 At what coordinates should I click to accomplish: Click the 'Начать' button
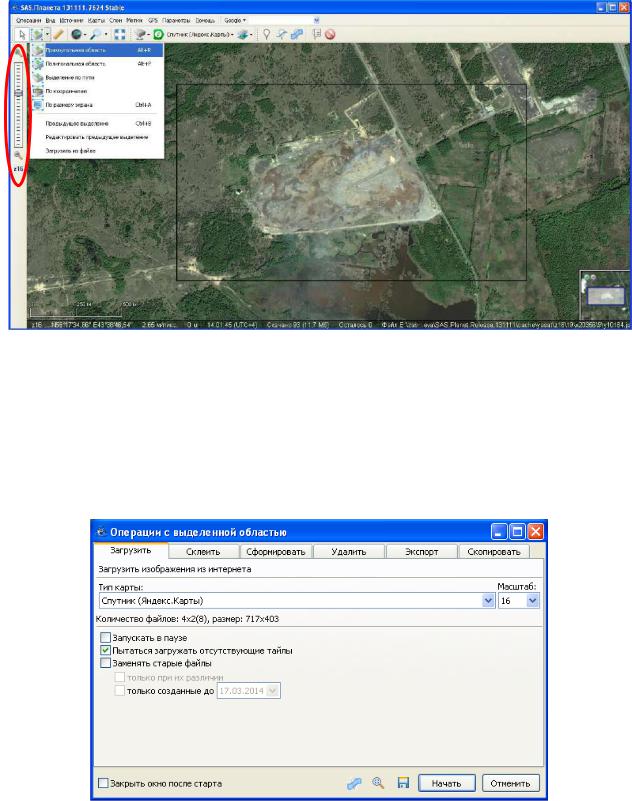click(447, 783)
